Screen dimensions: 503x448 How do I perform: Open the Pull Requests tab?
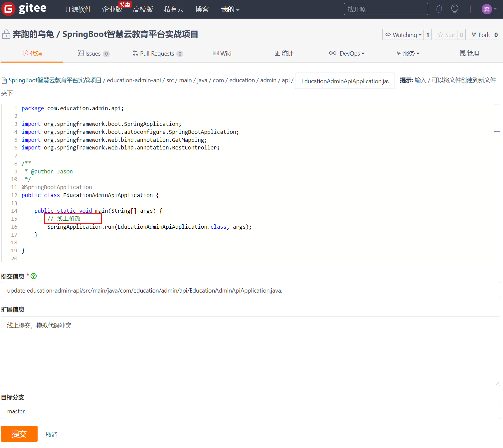(158, 53)
